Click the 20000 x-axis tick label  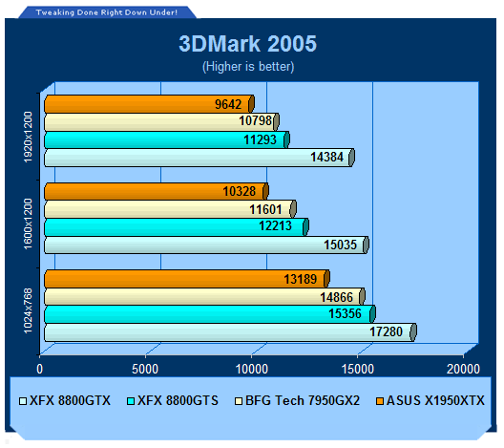(463, 369)
